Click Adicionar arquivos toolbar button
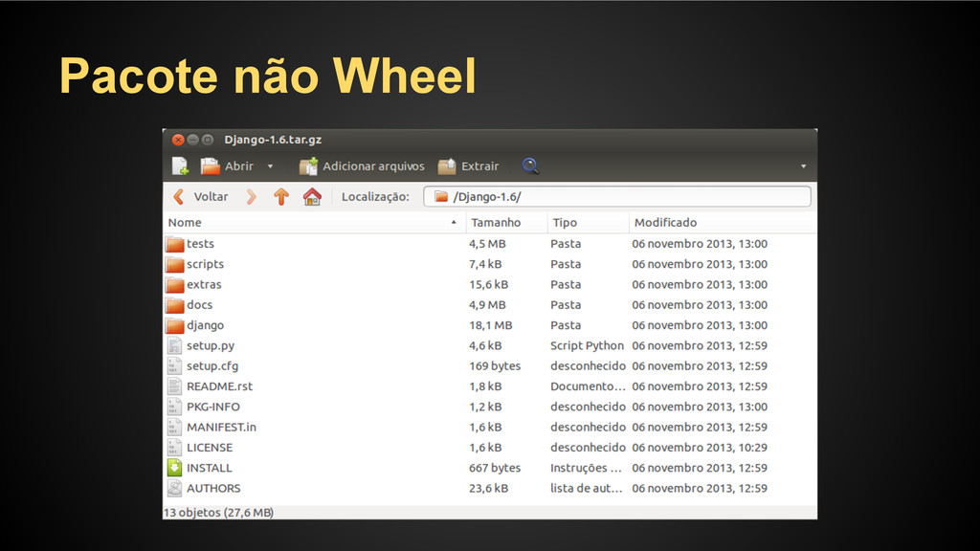 [x=362, y=166]
